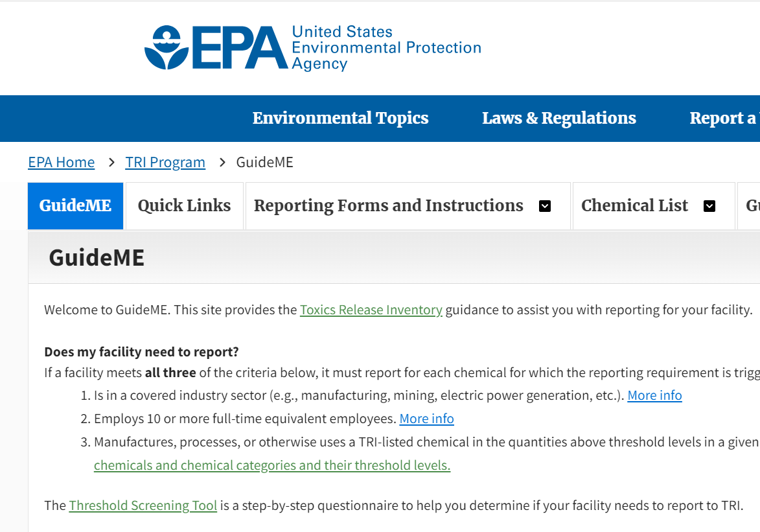Open the Chemical List dropdown chevron icon

coord(709,206)
